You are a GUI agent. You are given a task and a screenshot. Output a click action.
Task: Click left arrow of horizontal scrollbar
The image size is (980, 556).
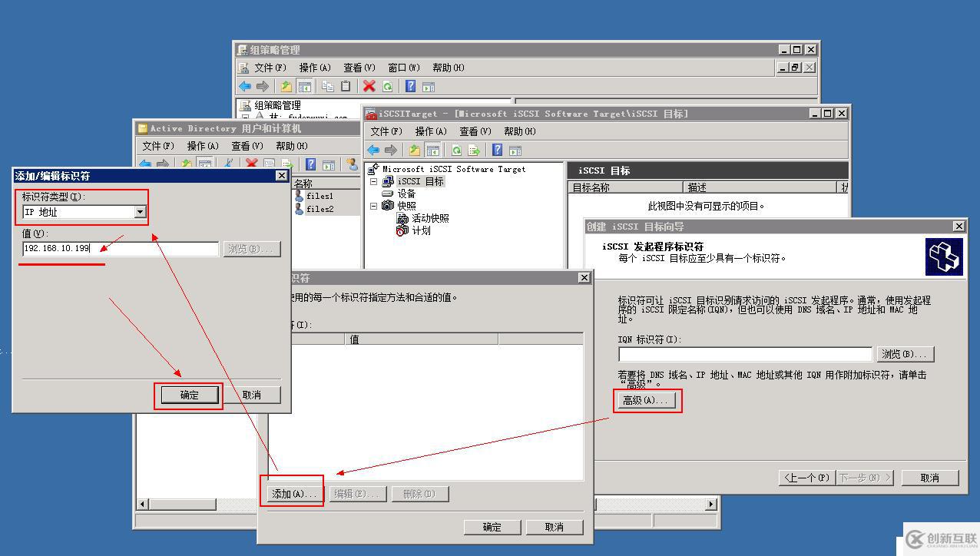pyautogui.click(x=143, y=505)
